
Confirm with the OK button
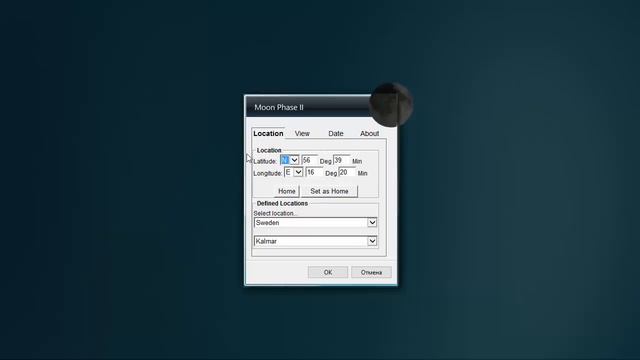click(328, 272)
